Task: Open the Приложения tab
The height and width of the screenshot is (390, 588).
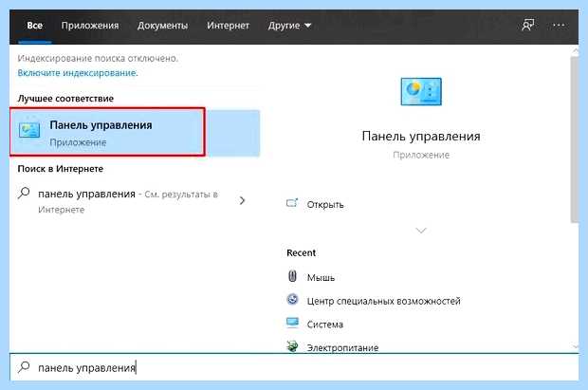Action: click(90, 26)
